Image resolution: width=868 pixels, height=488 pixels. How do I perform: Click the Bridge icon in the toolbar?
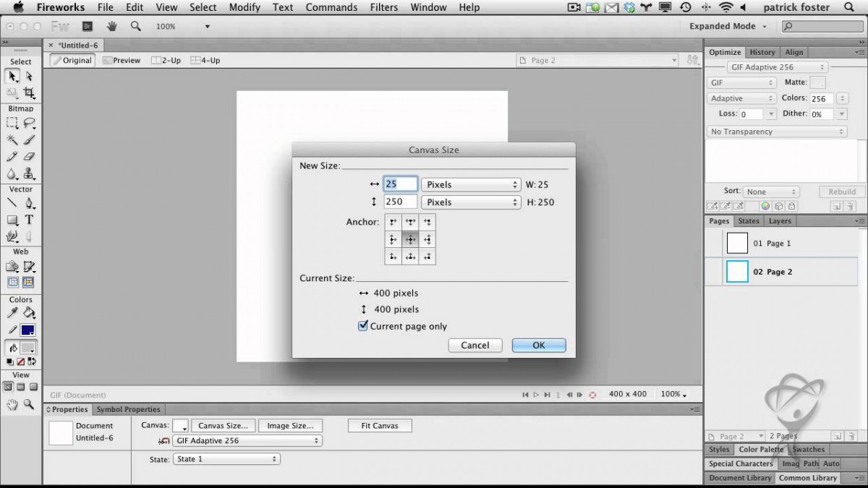[88, 26]
